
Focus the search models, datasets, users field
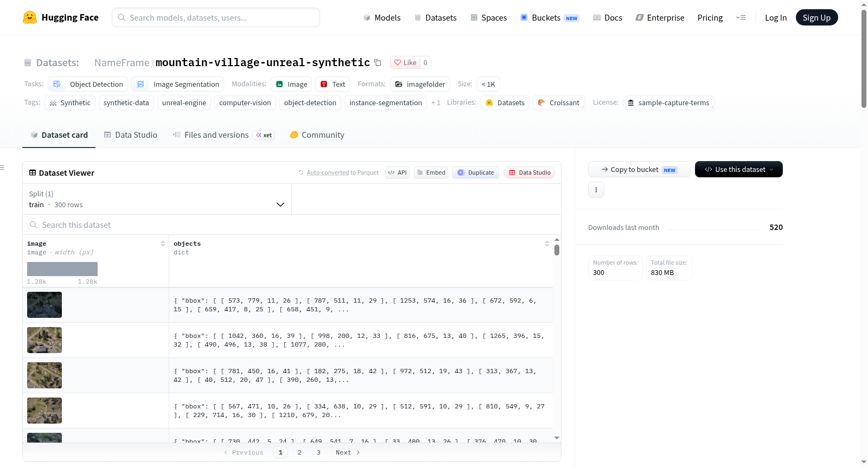tap(216, 17)
